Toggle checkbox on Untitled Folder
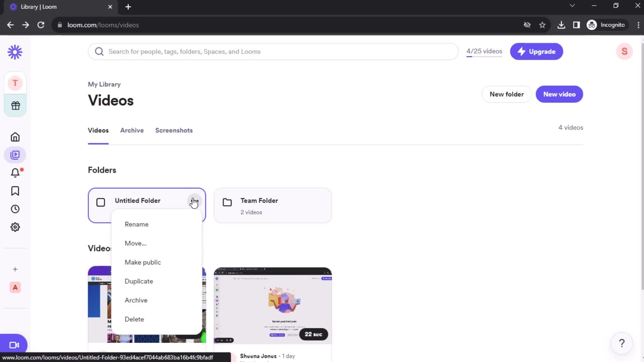This screenshot has height=362, width=644. tap(100, 202)
